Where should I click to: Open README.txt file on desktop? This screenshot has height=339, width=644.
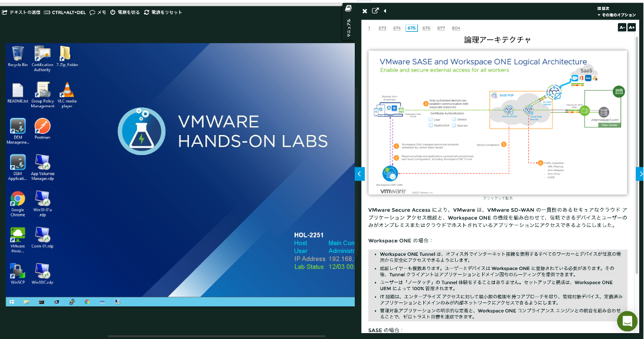click(18, 93)
